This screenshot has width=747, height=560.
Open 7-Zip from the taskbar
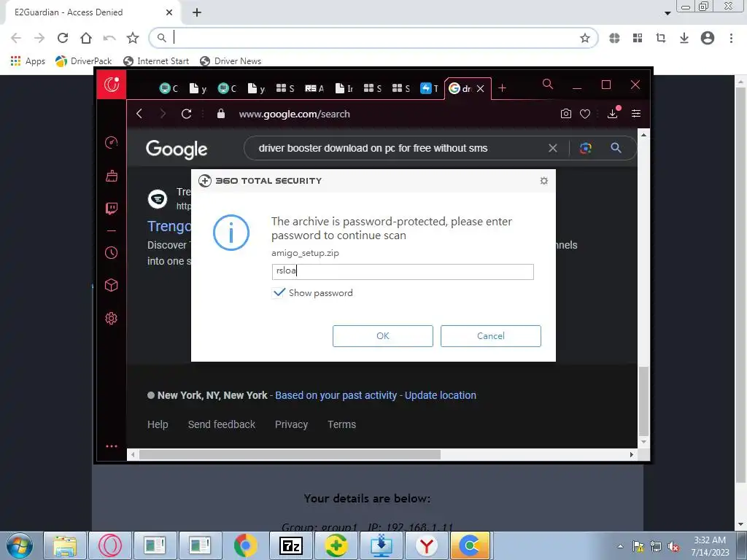click(x=291, y=545)
